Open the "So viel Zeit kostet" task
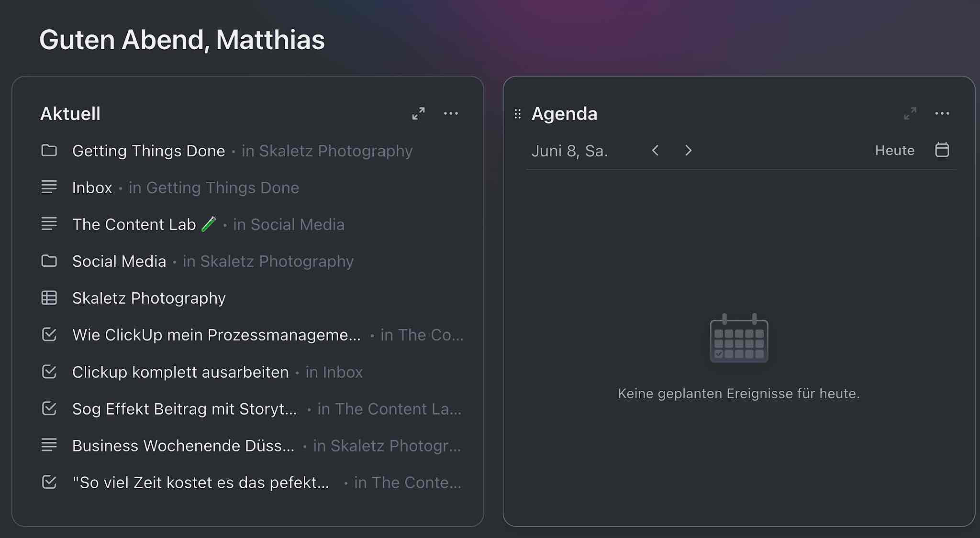 tap(200, 483)
